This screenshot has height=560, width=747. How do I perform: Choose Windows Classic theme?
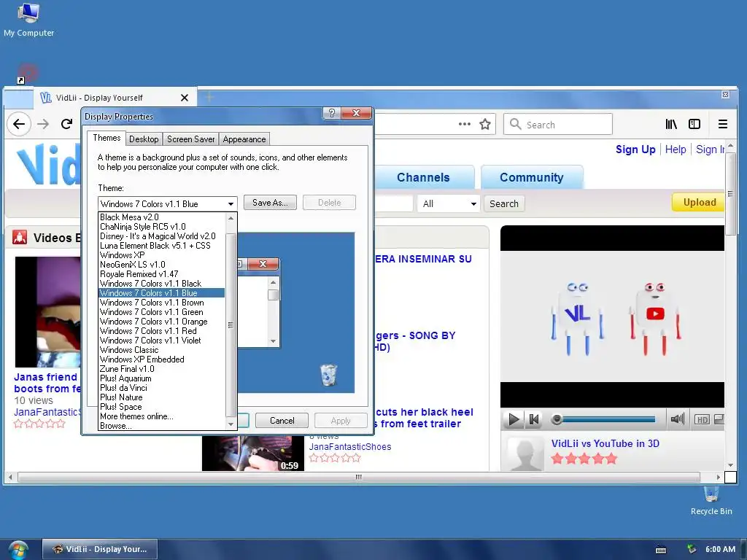click(x=161, y=350)
